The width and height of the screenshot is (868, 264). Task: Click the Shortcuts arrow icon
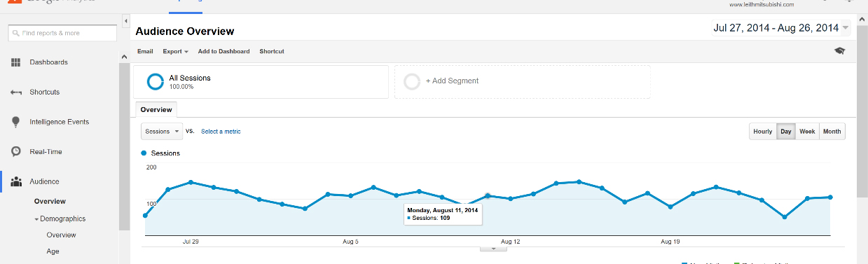15,92
